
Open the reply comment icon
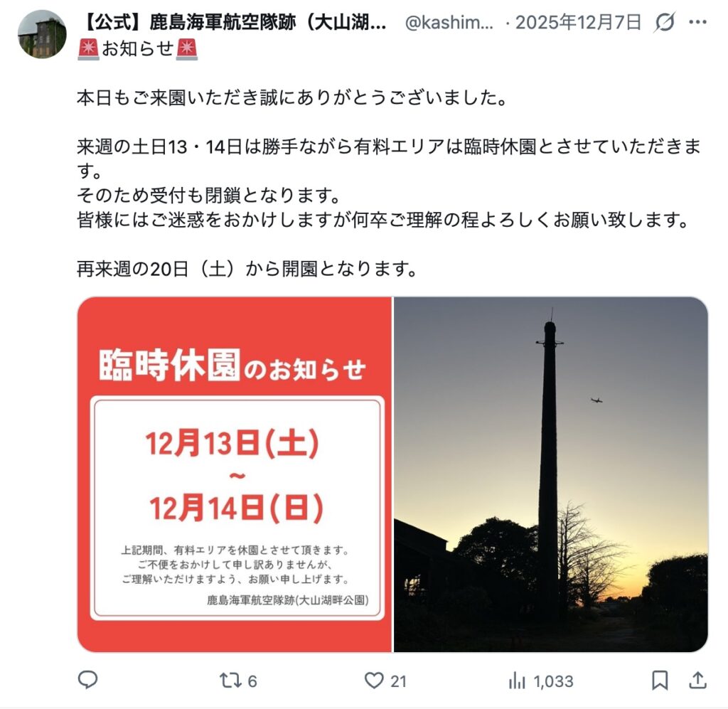pos(87,681)
